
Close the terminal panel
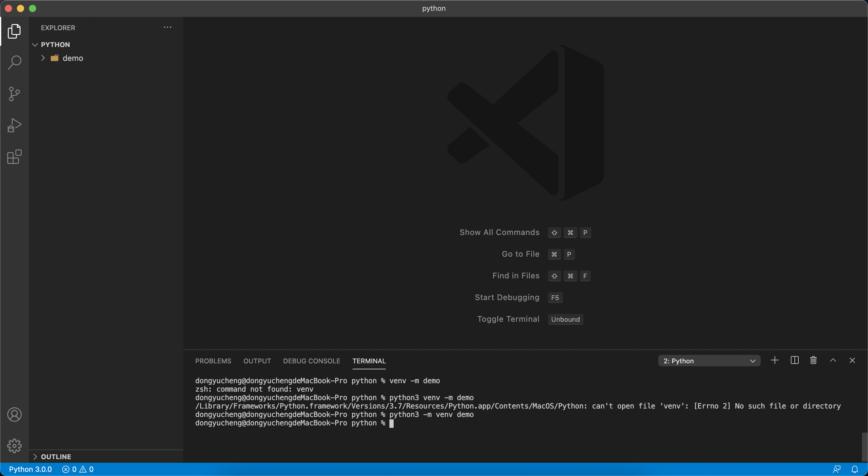tap(852, 360)
